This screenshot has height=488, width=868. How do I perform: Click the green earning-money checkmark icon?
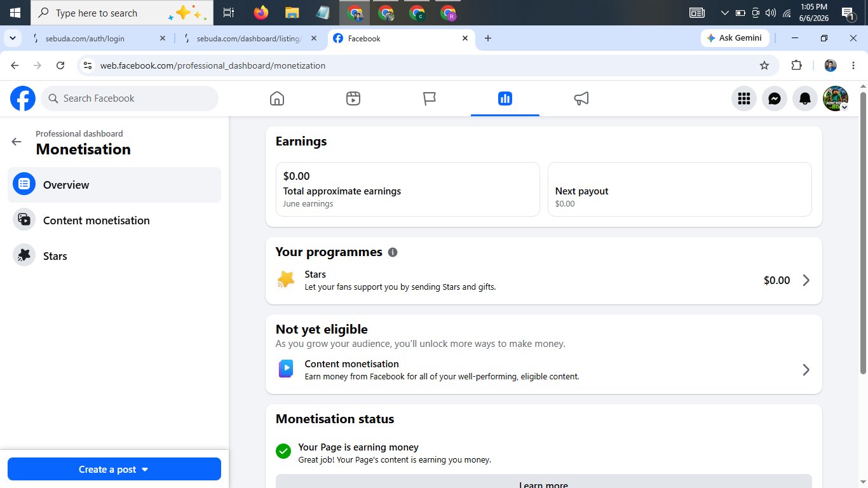[283, 451]
